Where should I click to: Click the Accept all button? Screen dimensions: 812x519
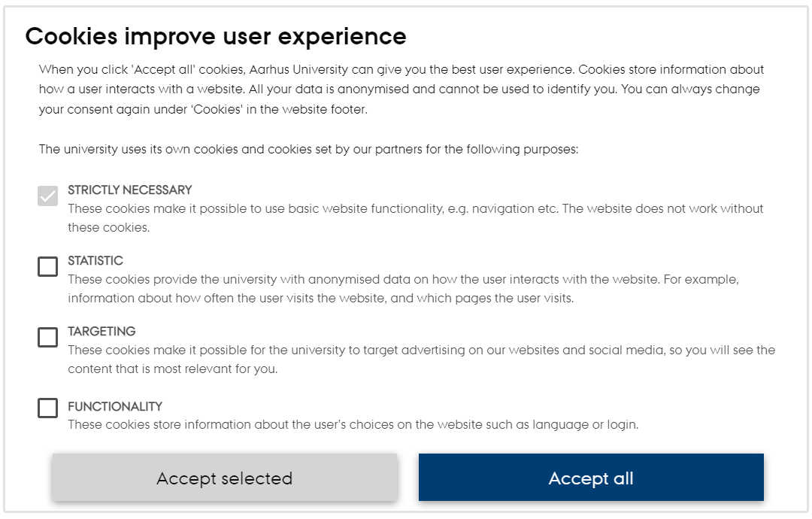(591, 477)
